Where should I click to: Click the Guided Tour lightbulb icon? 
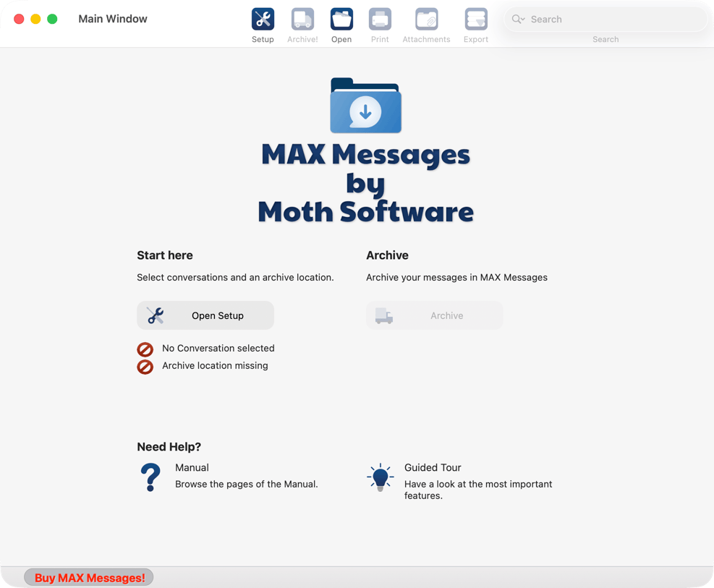click(381, 477)
